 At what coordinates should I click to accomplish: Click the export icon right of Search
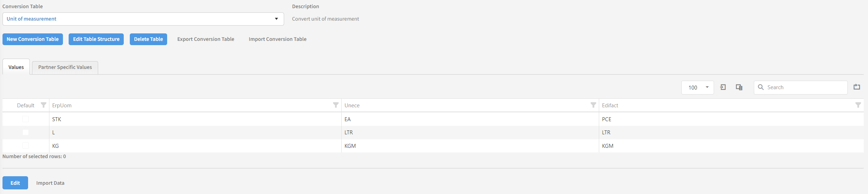click(857, 87)
